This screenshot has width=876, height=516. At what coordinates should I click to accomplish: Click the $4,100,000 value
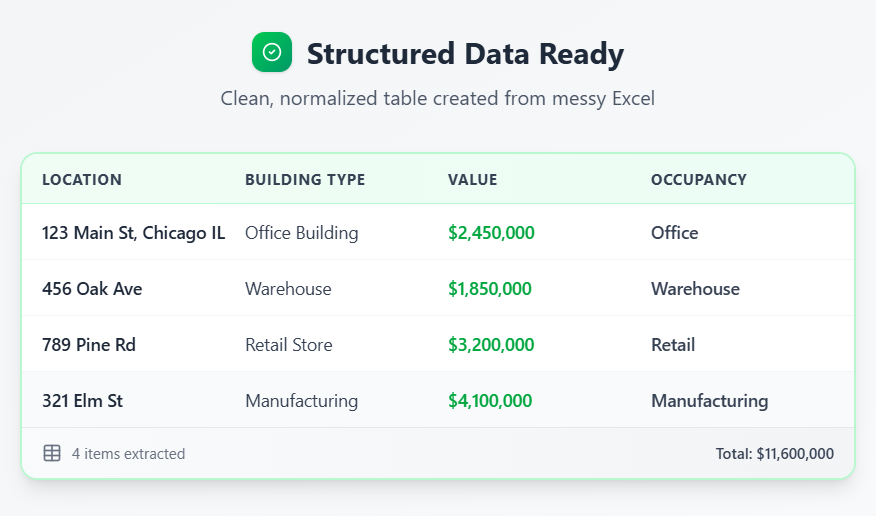[490, 401]
